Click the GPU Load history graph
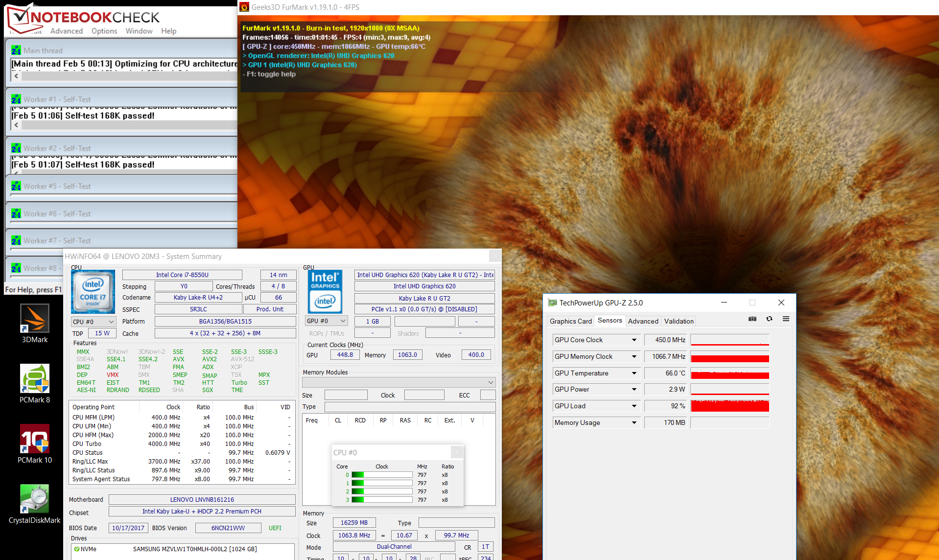 click(x=729, y=406)
